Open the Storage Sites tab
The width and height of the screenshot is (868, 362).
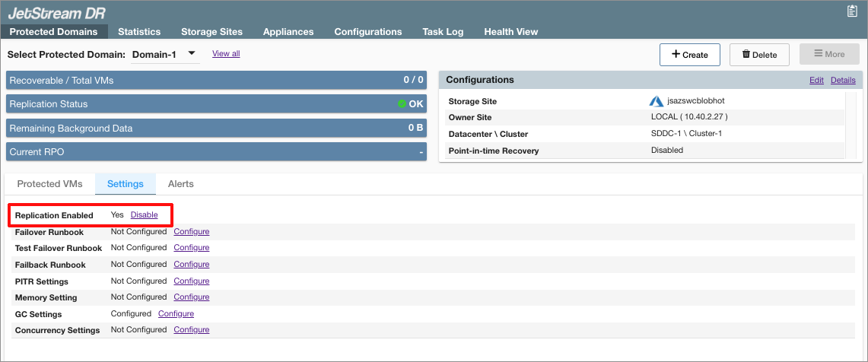click(211, 32)
